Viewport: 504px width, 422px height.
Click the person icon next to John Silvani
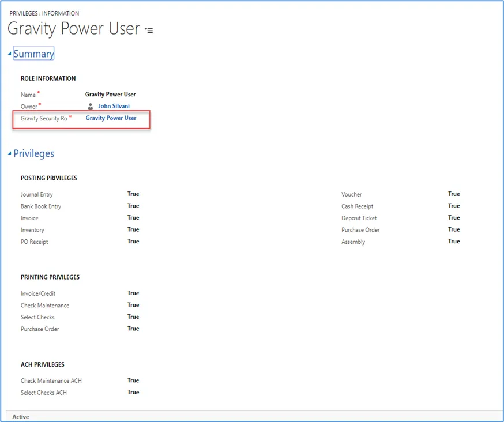click(91, 107)
